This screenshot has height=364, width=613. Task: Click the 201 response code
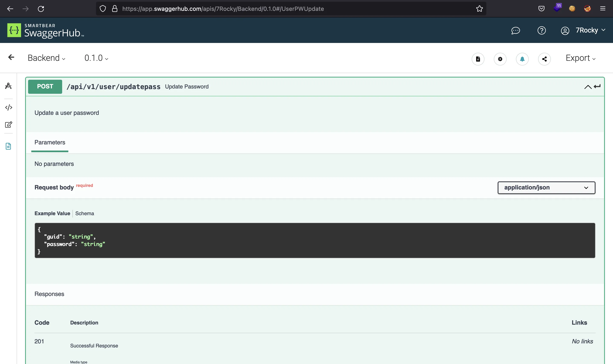click(39, 341)
